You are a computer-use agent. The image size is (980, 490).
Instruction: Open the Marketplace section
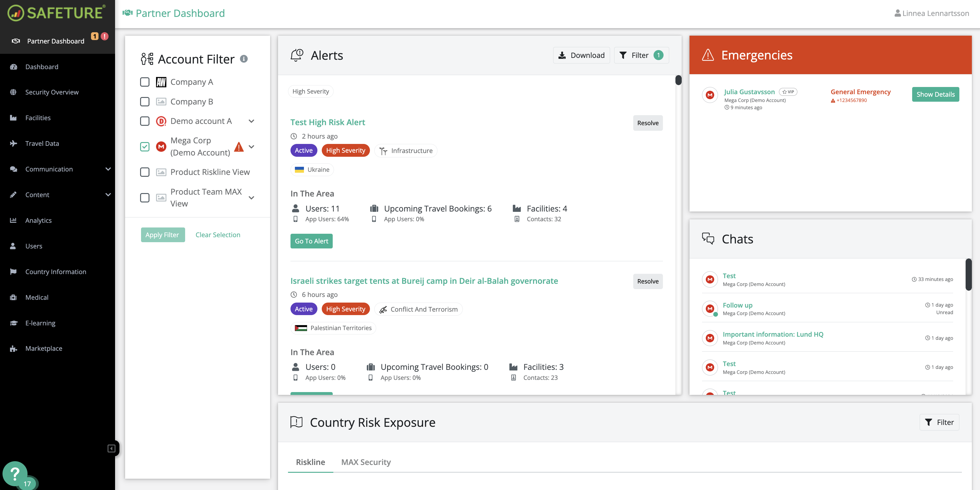pos(44,348)
